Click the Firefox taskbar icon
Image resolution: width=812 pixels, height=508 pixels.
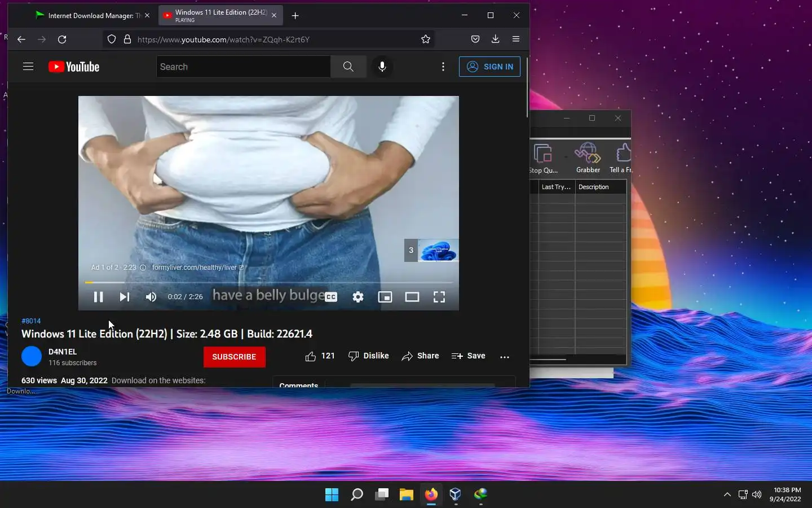pyautogui.click(x=431, y=494)
